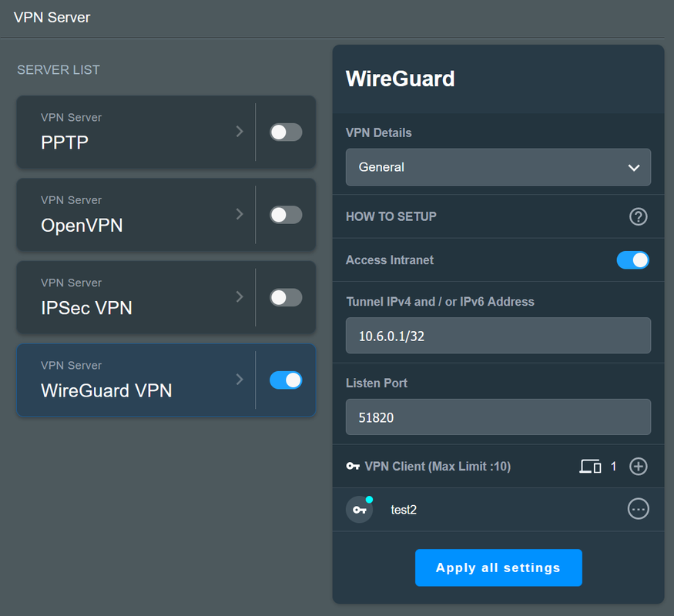This screenshot has width=674, height=616.
Task: Click the VPN Client (Max Limit :10) text
Action: (x=438, y=466)
